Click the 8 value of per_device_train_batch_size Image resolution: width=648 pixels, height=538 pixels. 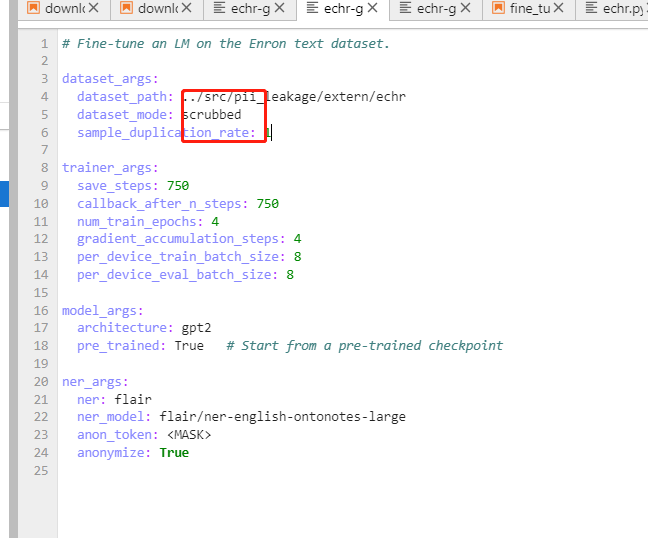pos(297,257)
